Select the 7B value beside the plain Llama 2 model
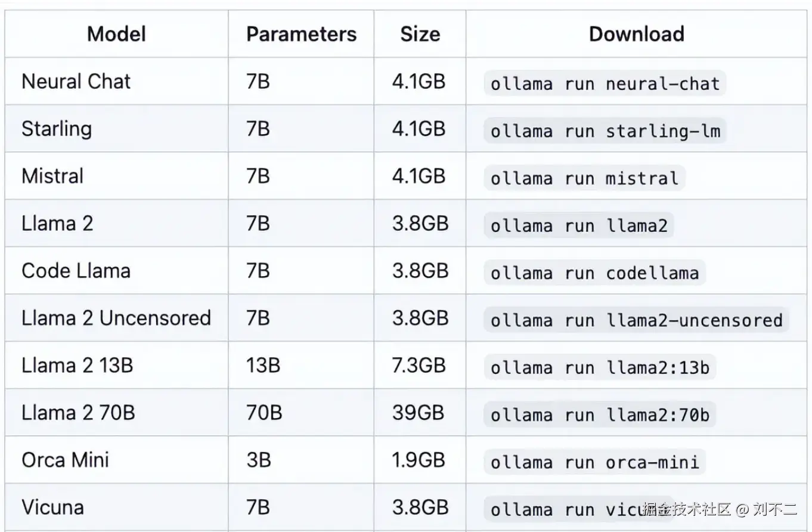This screenshot has height=532, width=812. click(258, 224)
